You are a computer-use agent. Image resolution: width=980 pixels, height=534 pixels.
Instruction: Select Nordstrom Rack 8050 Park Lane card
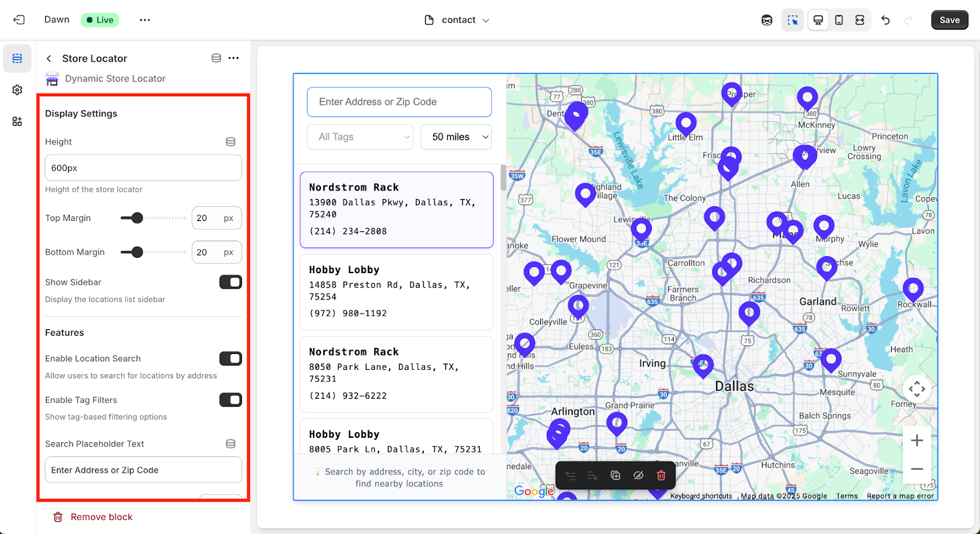(397, 374)
